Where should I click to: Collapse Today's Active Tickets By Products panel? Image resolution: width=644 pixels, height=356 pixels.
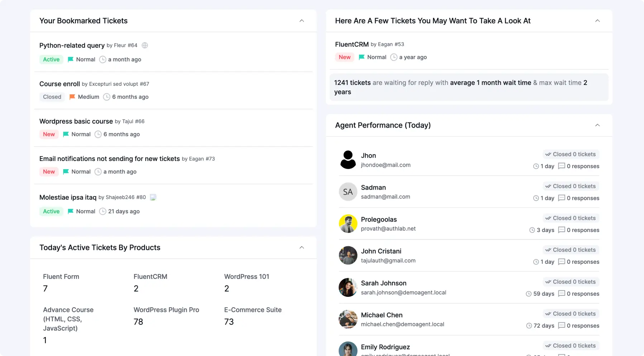[302, 247]
